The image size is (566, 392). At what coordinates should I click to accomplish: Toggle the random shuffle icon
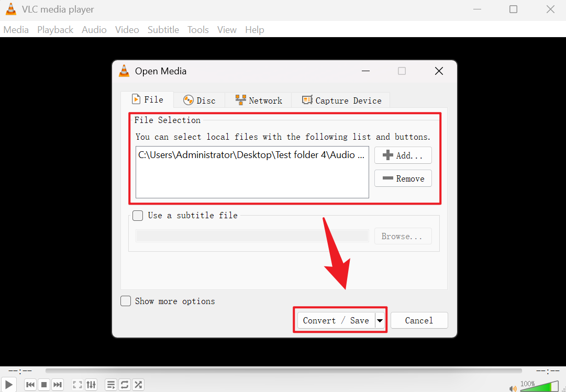pyautogui.click(x=138, y=385)
